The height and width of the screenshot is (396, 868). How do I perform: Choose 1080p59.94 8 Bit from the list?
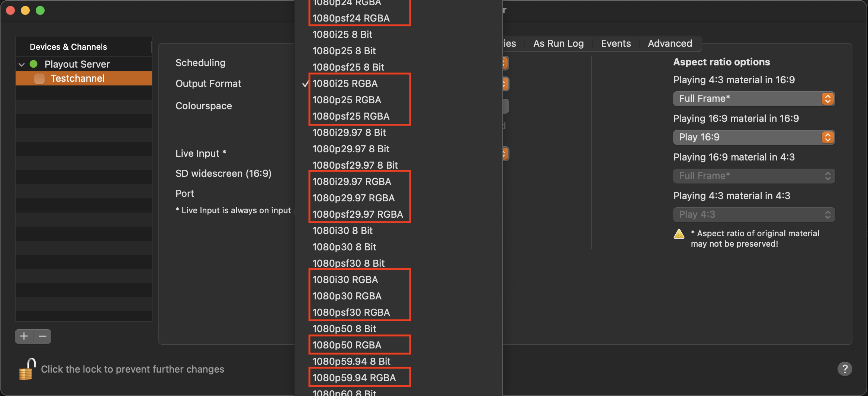[x=398, y=361]
